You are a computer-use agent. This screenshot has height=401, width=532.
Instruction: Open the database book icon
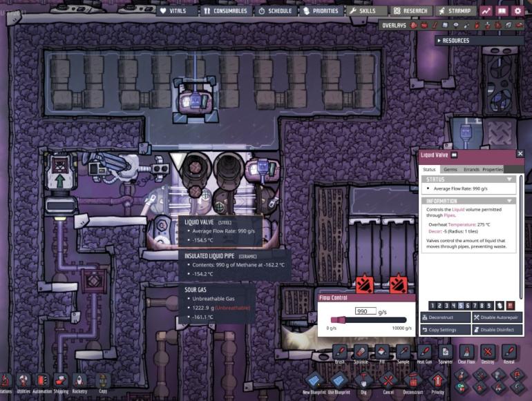pos(502,11)
